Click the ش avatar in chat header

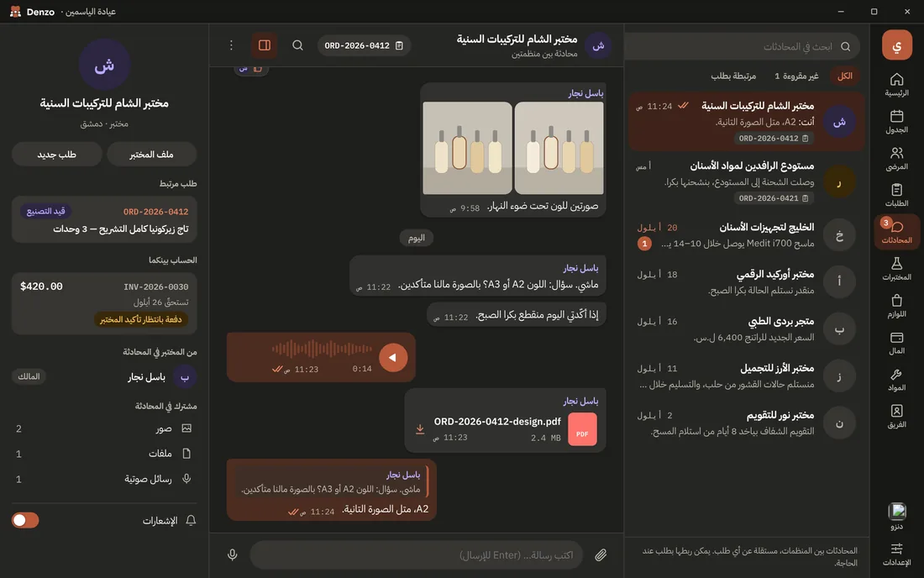click(598, 45)
